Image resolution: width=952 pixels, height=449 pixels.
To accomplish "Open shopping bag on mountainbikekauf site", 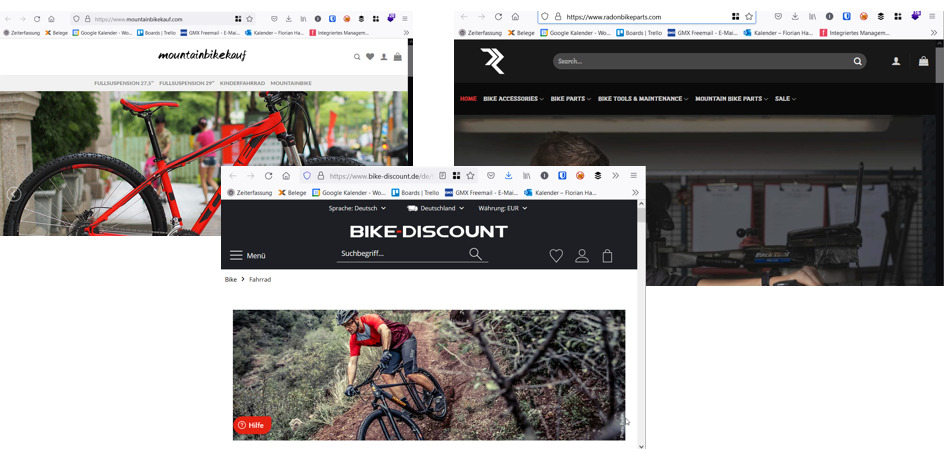I will click(x=398, y=56).
